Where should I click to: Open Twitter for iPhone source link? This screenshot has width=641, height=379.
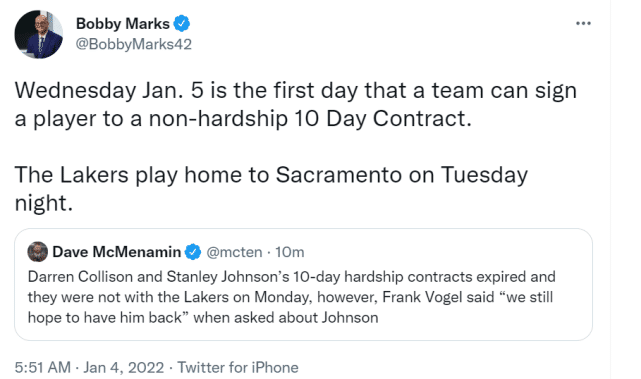coord(238,367)
